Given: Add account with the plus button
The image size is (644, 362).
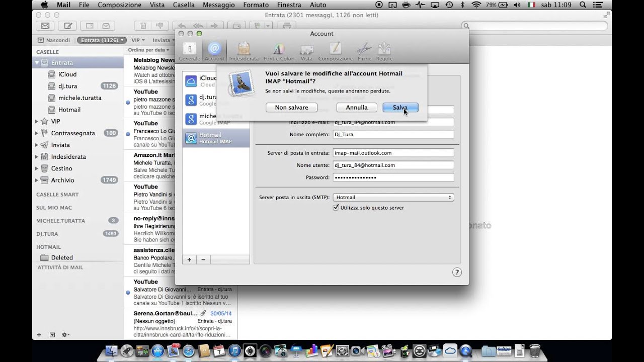Looking at the screenshot, I should pyautogui.click(x=189, y=259).
